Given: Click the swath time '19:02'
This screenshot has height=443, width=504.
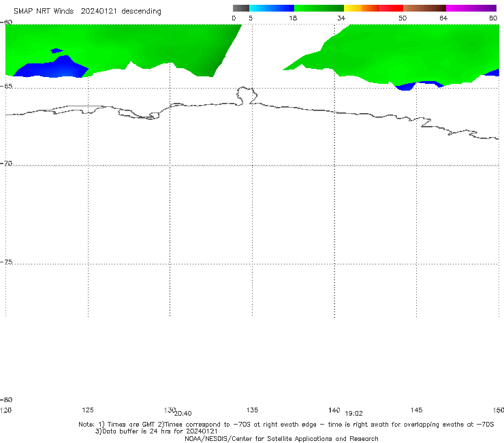Looking at the screenshot, I should 353,414.
